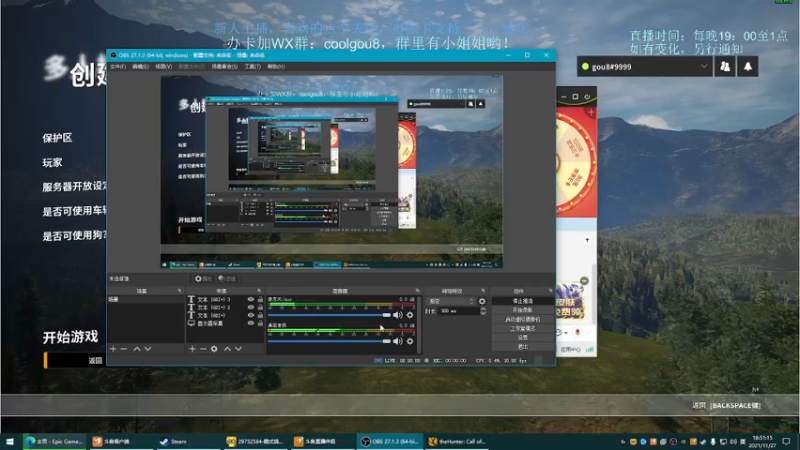Click 开始录制 button in Controls

522,310
